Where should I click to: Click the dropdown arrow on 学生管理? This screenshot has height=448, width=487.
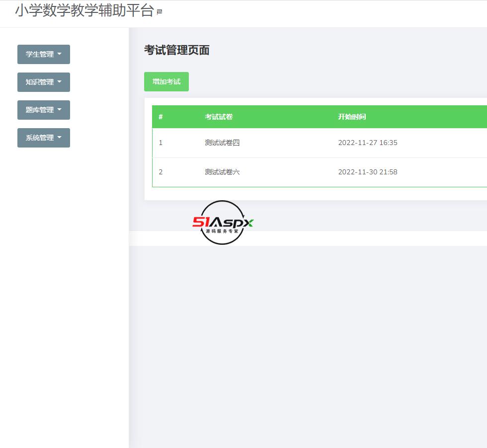coord(59,54)
